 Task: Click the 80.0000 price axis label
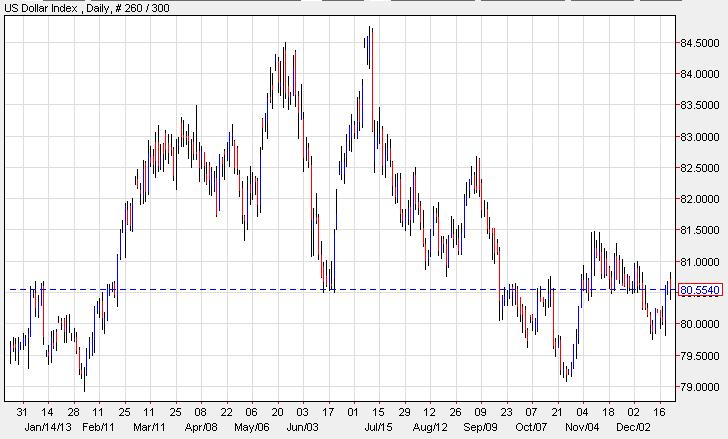coord(700,324)
